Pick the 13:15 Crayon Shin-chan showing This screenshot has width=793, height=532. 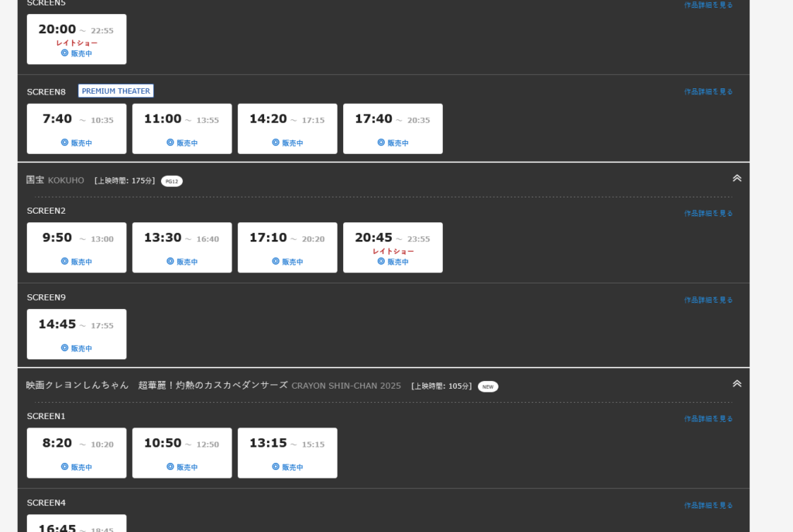pyautogui.click(x=287, y=452)
